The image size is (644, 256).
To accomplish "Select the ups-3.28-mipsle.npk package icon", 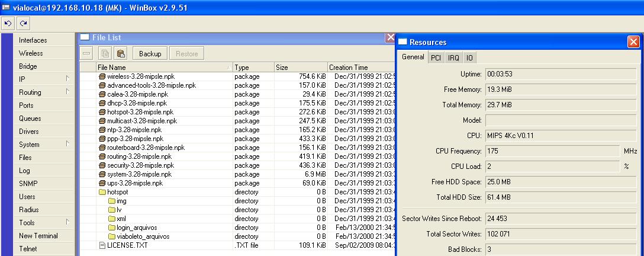I will (x=102, y=183).
